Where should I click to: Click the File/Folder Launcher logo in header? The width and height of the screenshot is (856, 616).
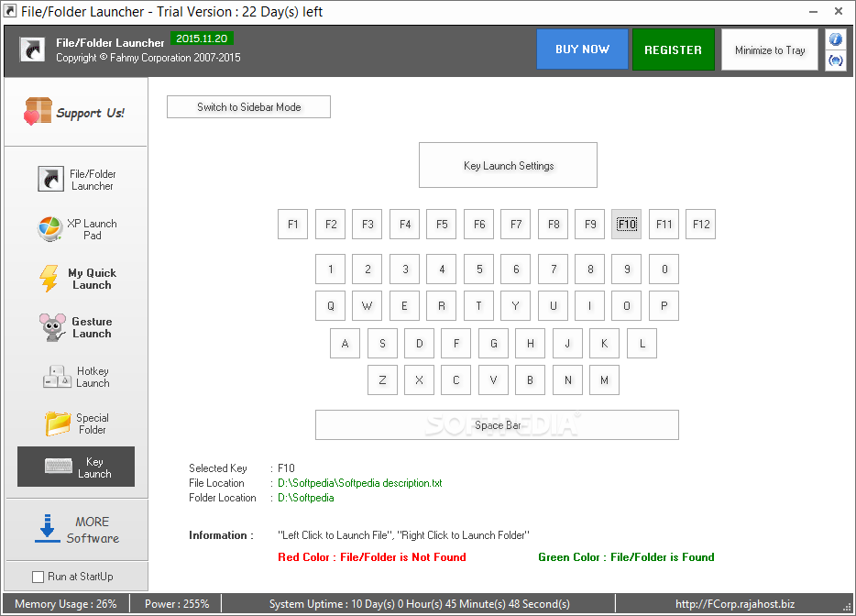(32, 49)
